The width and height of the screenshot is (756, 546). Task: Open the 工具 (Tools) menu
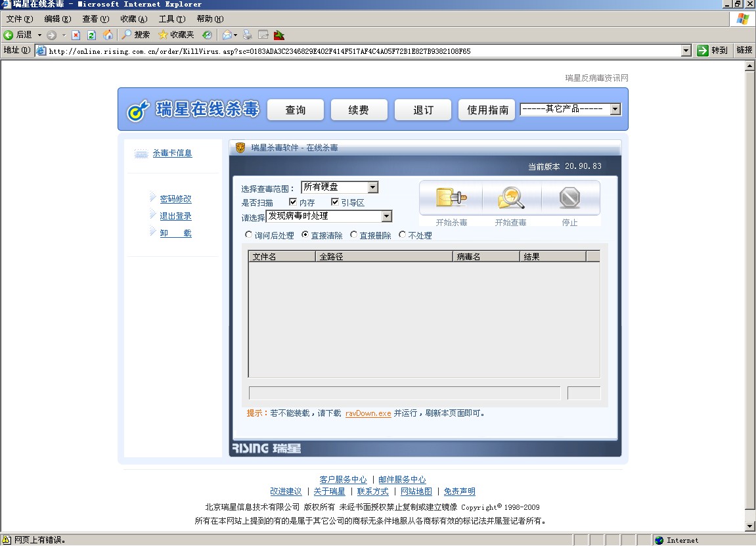coord(172,19)
